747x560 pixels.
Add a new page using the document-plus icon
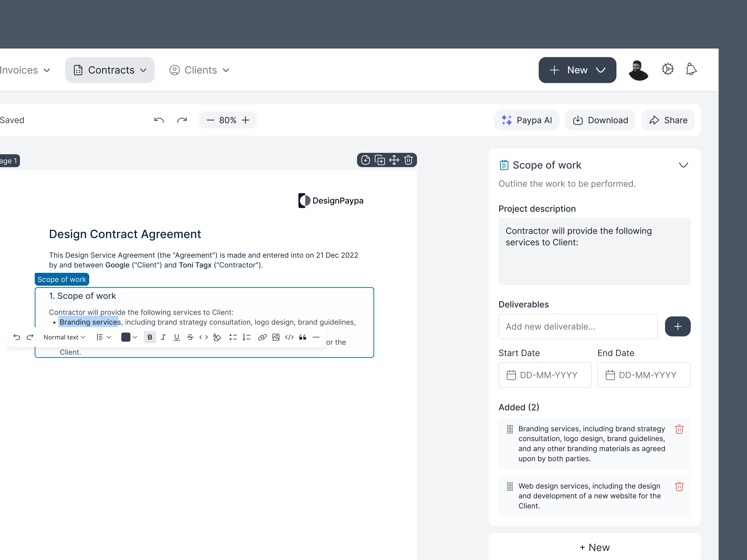pyautogui.click(x=365, y=160)
